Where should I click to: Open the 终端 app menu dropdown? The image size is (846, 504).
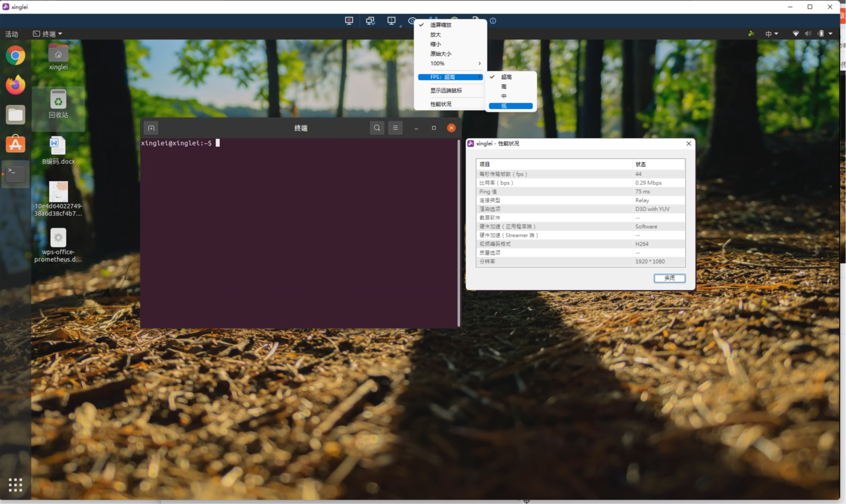point(48,34)
